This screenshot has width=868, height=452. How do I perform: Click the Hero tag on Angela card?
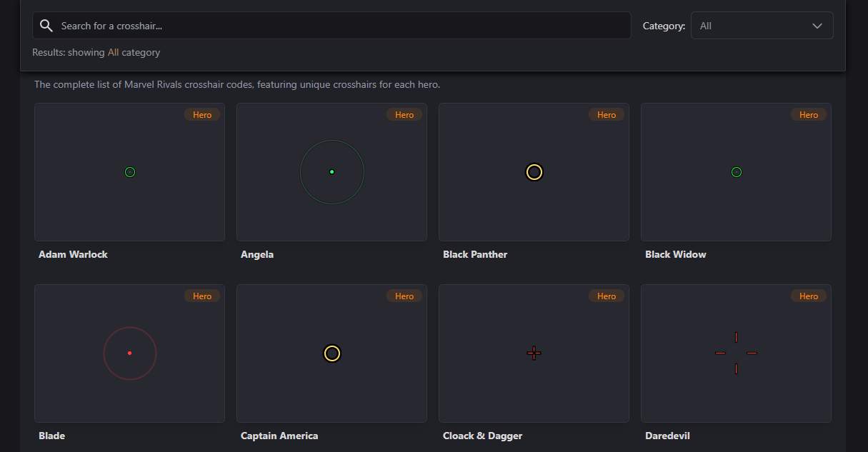404,115
